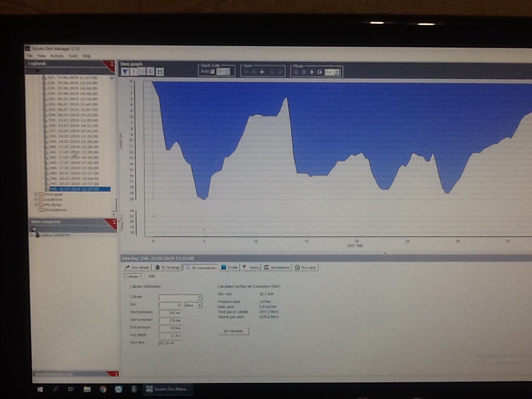Switch to the DC Settings tab

[167, 267]
